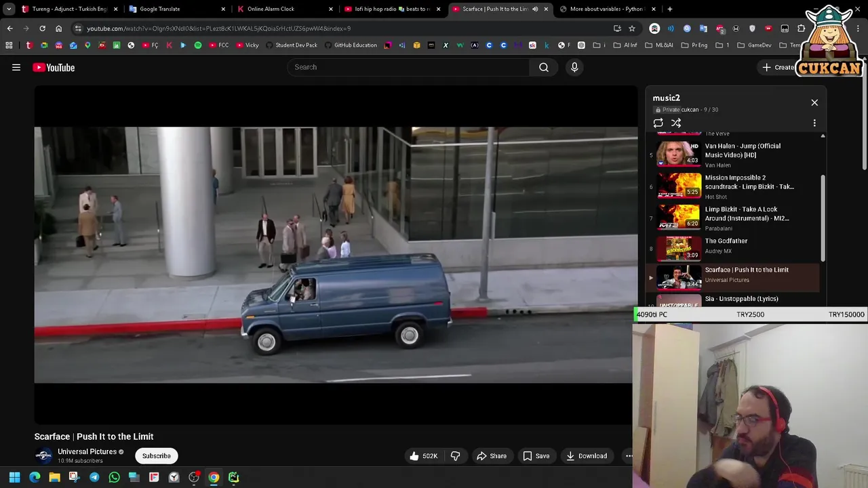
Task: Open the Universal Pictures channel name link
Action: tap(87, 451)
